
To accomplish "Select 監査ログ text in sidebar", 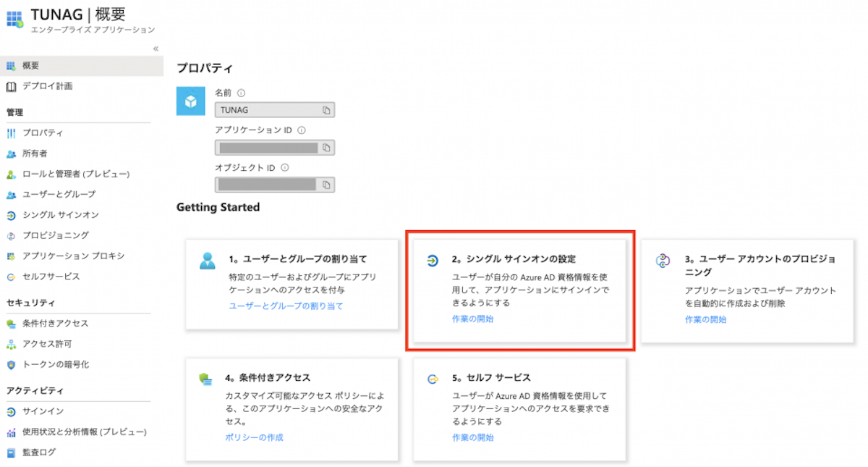I will tap(39, 453).
